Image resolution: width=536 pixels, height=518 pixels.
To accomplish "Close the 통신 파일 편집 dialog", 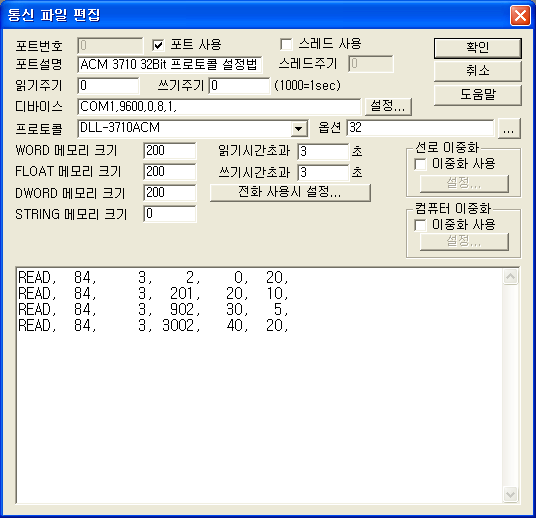I will [x=520, y=16].
